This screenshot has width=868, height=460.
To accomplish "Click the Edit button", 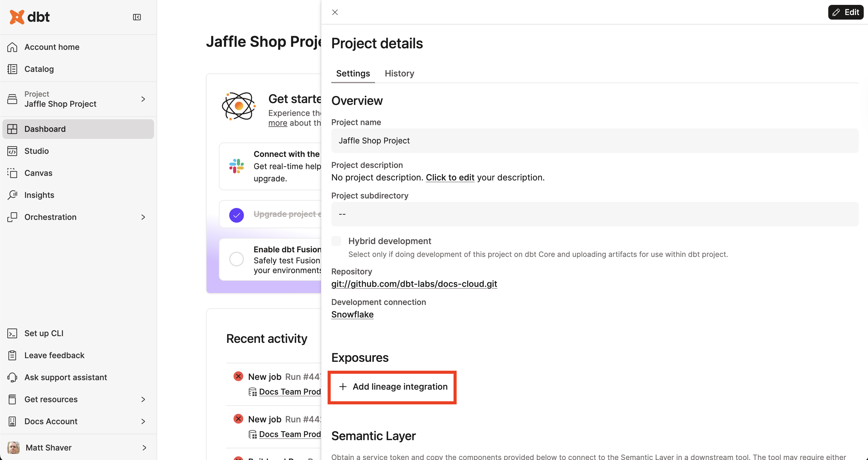I will 845,13.
